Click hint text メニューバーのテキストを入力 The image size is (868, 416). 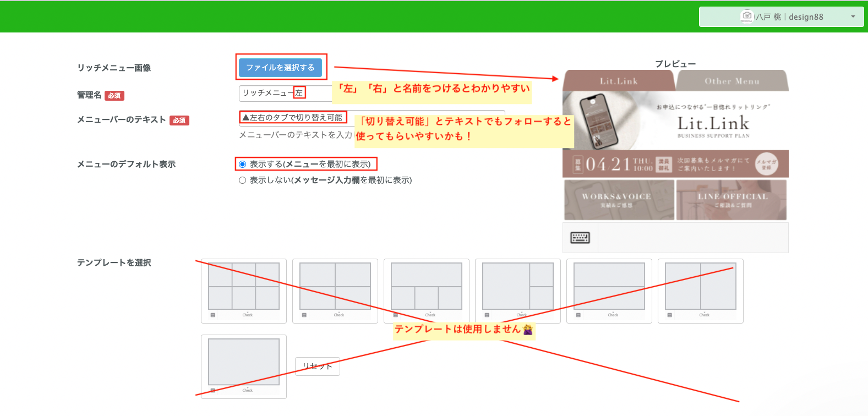tap(296, 135)
